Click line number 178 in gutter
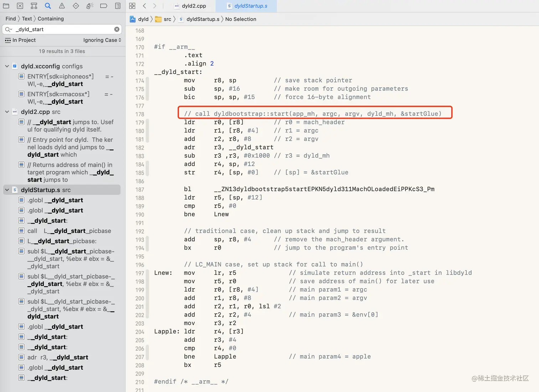The image size is (539, 392). click(140, 114)
